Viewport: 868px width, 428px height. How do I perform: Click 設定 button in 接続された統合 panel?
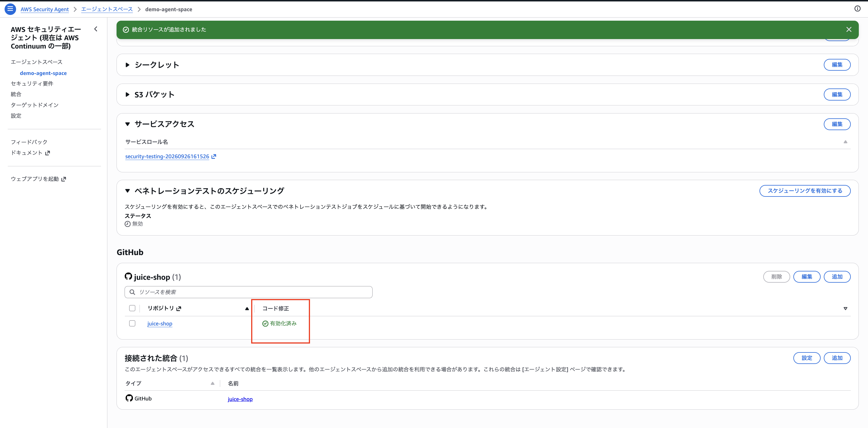807,358
